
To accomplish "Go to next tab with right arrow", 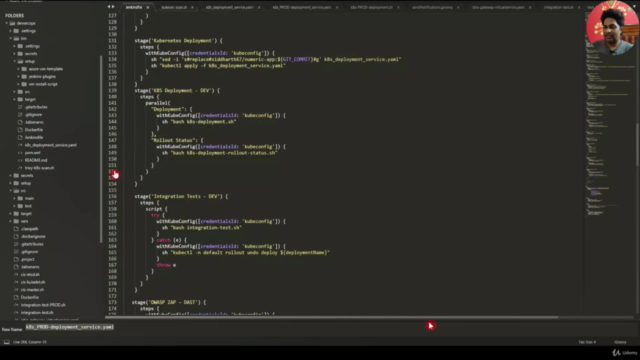I will coord(113,7).
